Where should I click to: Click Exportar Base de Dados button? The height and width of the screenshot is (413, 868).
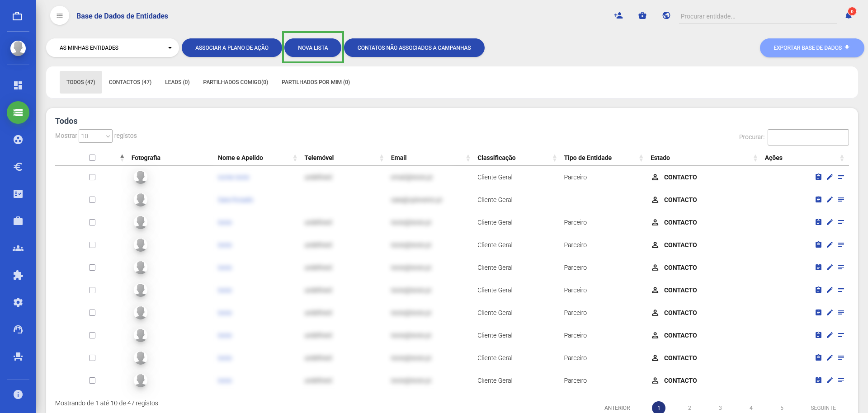tap(811, 48)
